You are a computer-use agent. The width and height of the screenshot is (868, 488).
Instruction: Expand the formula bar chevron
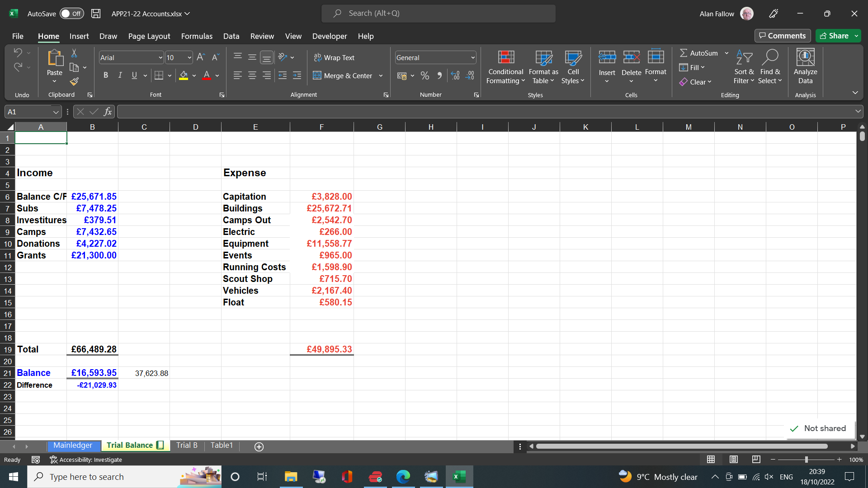coord(858,111)
